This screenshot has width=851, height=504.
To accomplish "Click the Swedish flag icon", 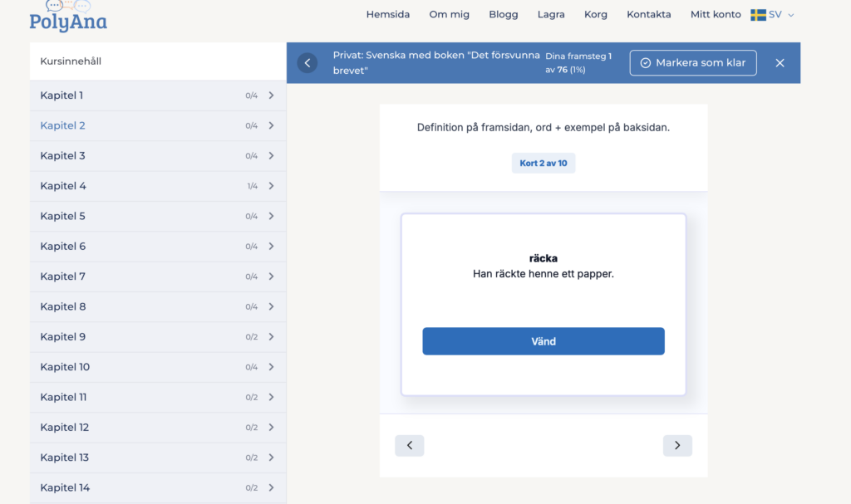I will point(758,15).
